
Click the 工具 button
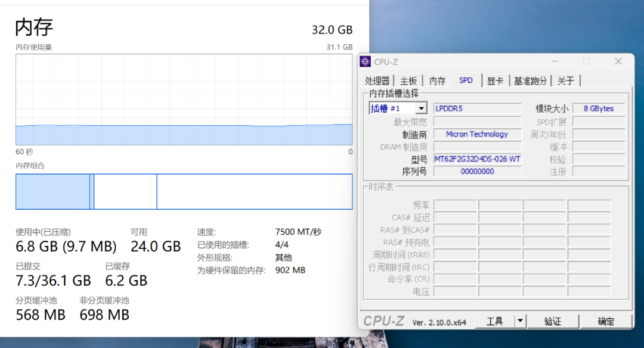(x=494, y=321)
